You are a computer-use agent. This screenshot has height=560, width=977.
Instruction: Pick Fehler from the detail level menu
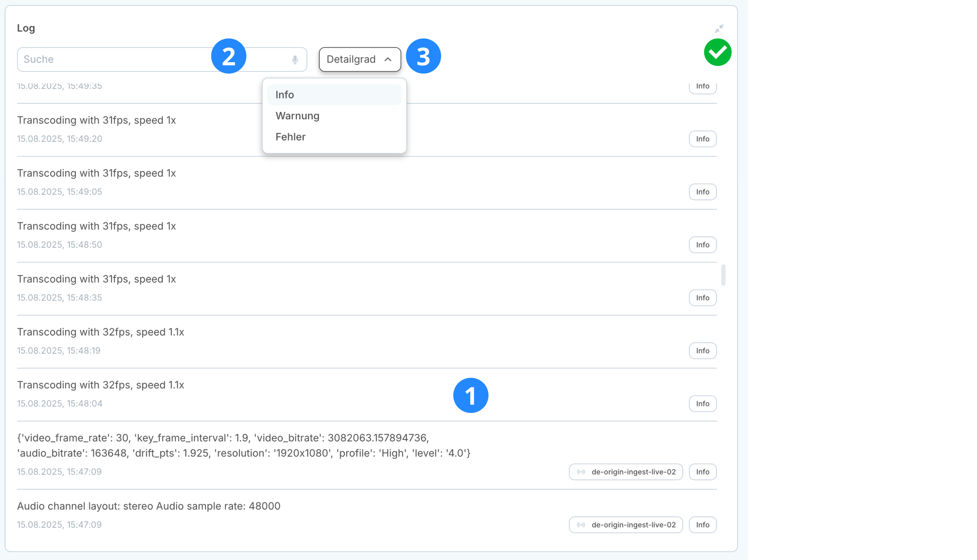coord(334,137)
